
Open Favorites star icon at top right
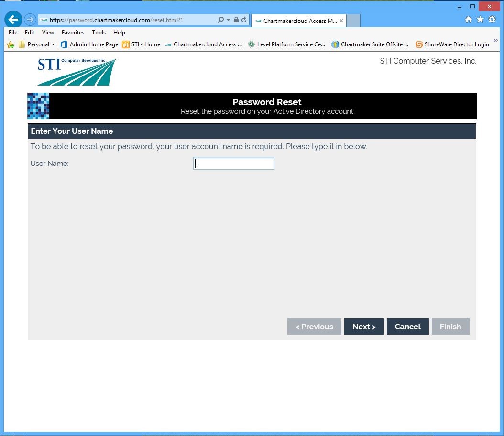pyautogui.click(x=480, y=20)
